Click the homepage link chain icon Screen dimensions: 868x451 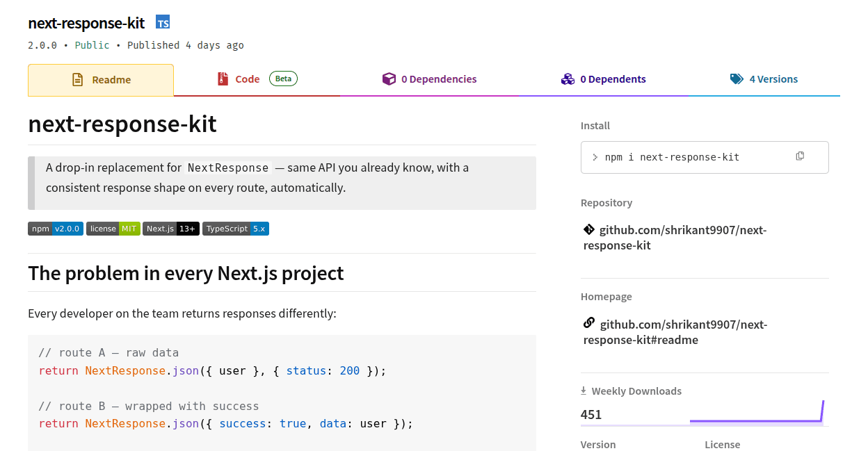(588, 323)
